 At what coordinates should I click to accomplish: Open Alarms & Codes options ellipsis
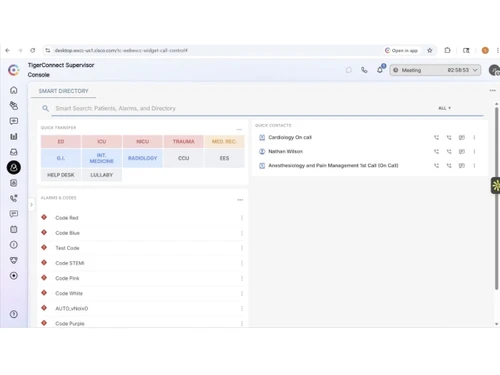[x=240, y=200]
